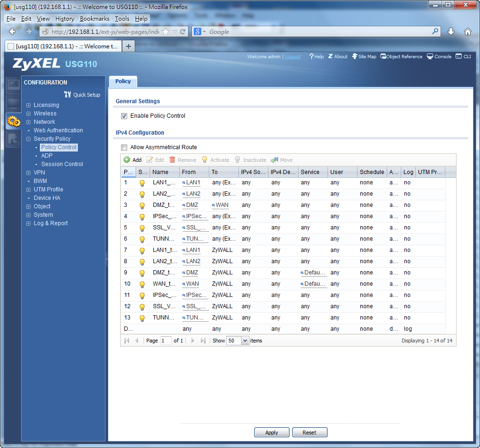Open the Console from the header
The height and width of the screenshot is (448, 480).
click(430, 57)
